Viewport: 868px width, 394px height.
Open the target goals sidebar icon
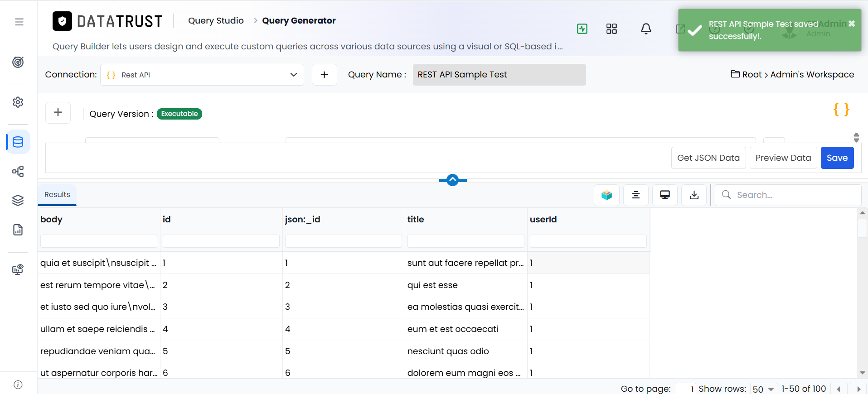coord(18,62)
